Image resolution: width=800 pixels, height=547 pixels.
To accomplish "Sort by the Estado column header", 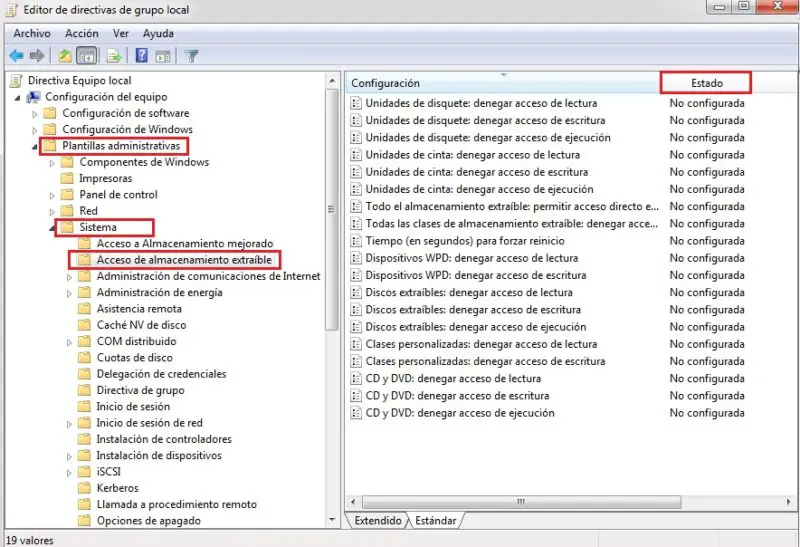I will (x=706, y=83).
